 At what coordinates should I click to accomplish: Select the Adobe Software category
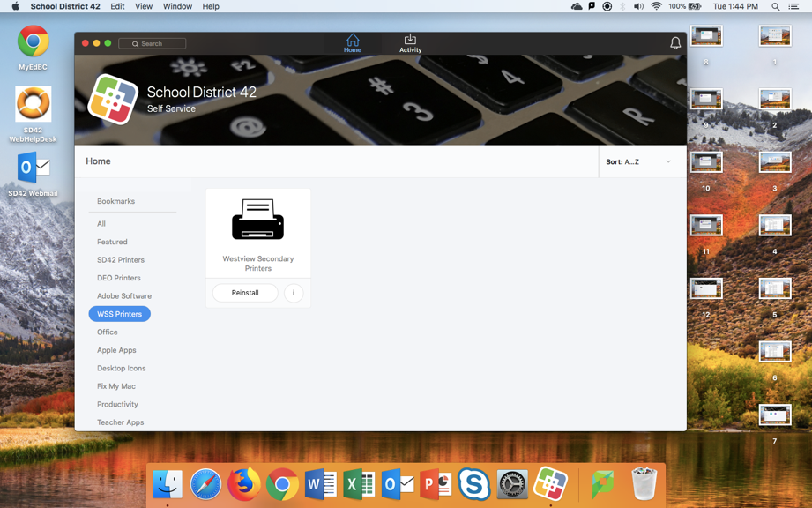point(124,296)
